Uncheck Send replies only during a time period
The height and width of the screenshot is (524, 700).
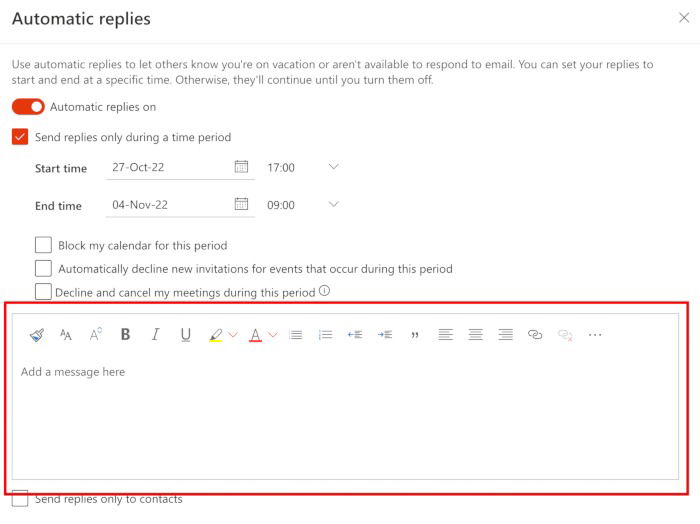20,137
